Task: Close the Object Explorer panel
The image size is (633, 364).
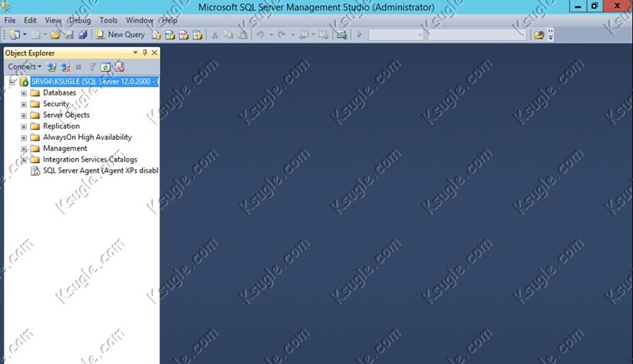Action: (154, 53)
